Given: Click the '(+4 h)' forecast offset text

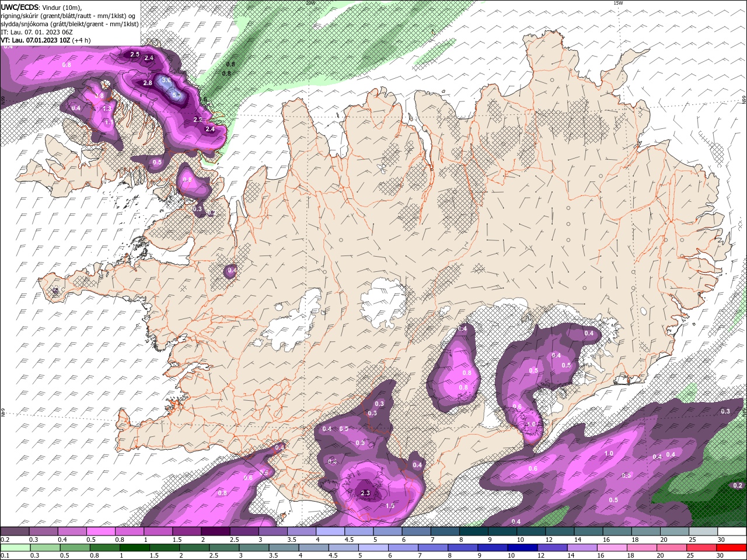Looking at the screenshot, I should tap(82, 40).
